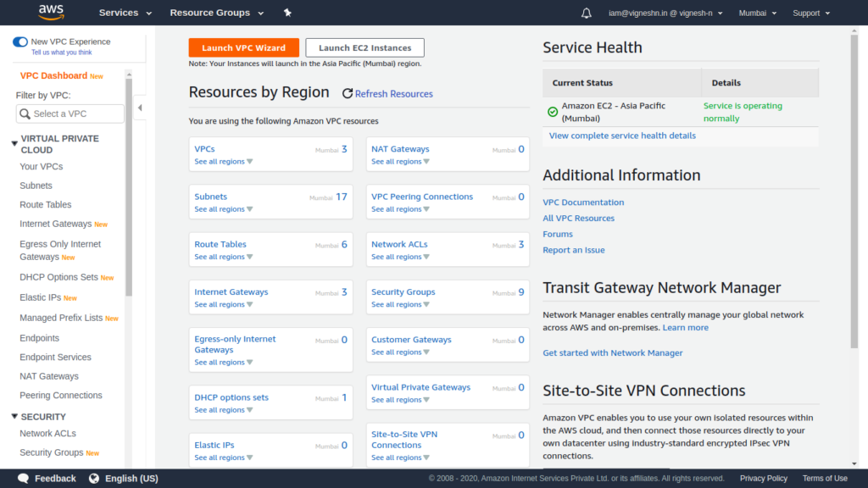Screen dimensions: 868x488
Task: Click Launch VPC Wizard button
Action: coord(243,47)
